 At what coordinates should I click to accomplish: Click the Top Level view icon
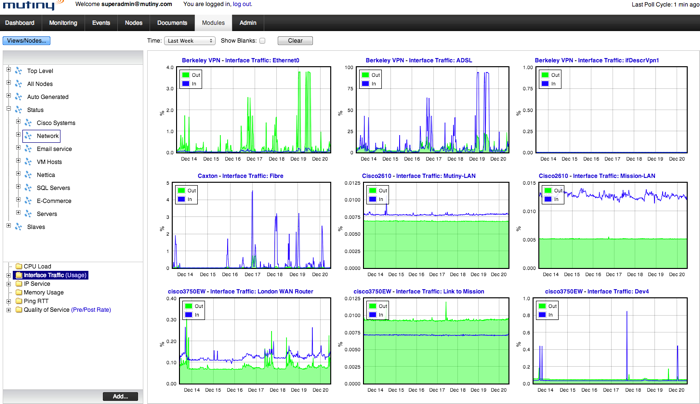point(18,71)
